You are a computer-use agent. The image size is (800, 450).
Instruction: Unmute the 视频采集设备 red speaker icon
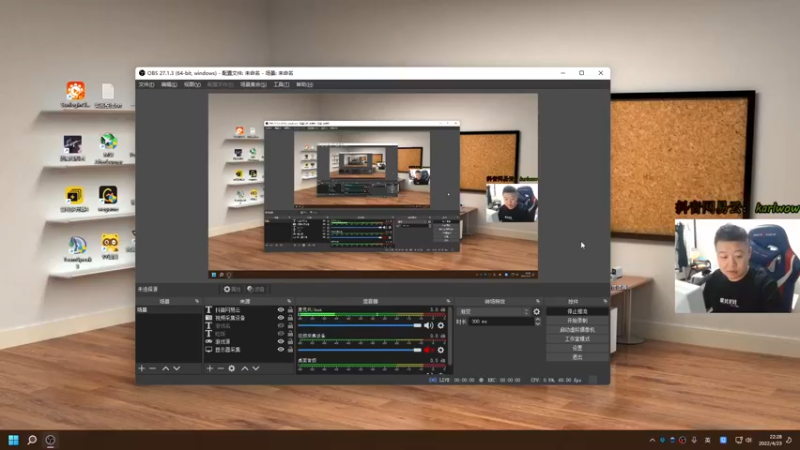point(429,350)
